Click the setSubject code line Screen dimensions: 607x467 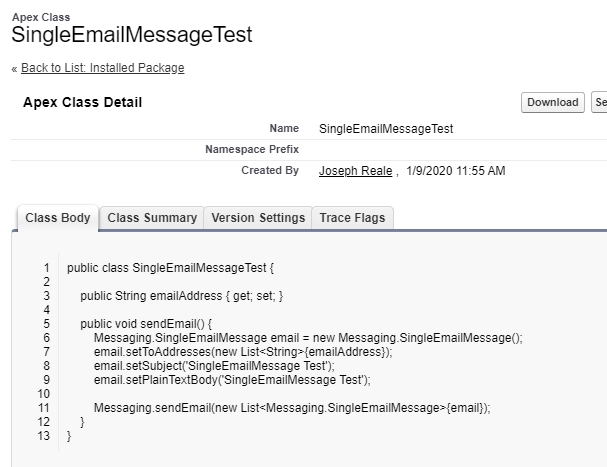point(214,366)
